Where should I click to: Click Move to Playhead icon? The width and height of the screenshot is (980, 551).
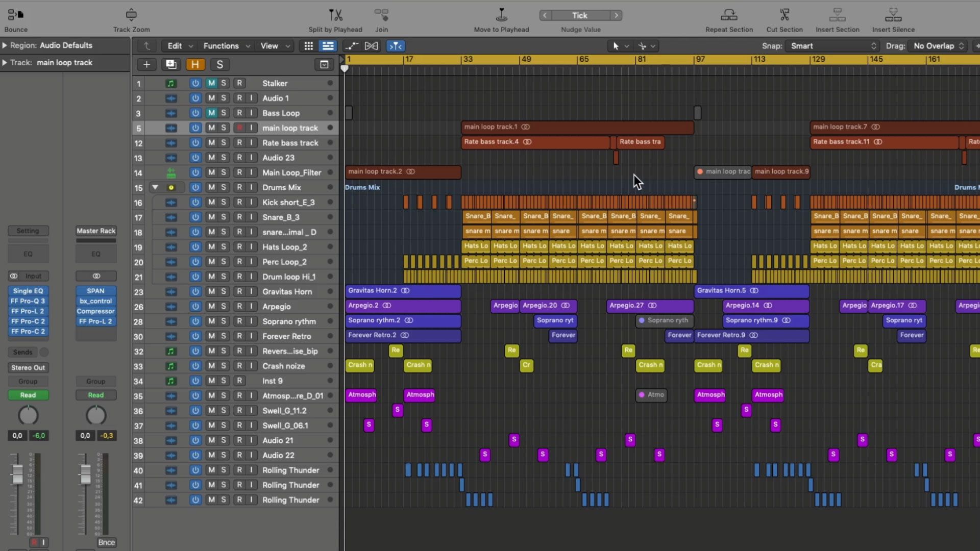[501, 15]
